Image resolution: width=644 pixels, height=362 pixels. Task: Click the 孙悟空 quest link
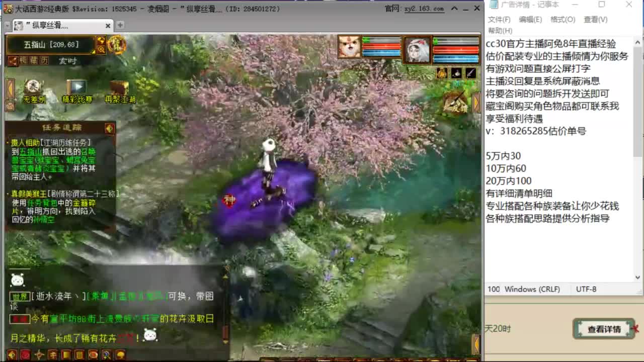tap(44, 219)
